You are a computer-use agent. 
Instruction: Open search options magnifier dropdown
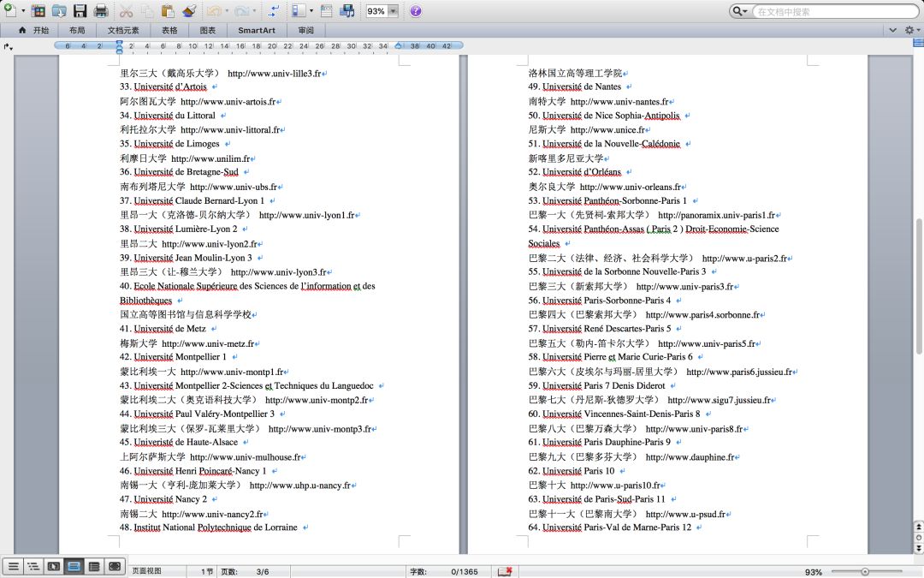point(739,11)
